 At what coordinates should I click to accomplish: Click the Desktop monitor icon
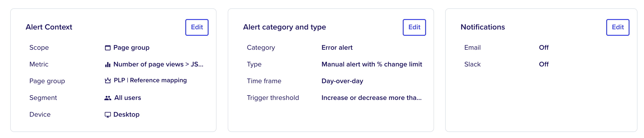pyautogui.click(x=108, y=115)
